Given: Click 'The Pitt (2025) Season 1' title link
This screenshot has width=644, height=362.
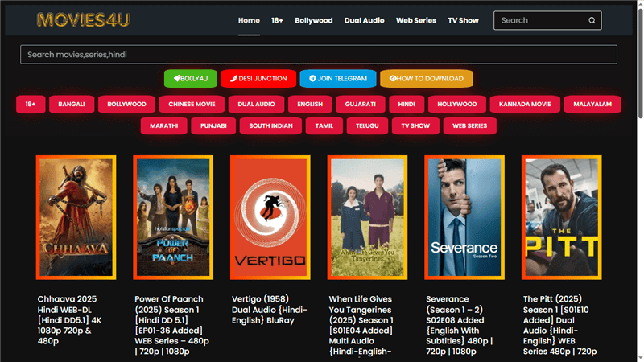Looking at the screenshot, I should coord(559,325).
